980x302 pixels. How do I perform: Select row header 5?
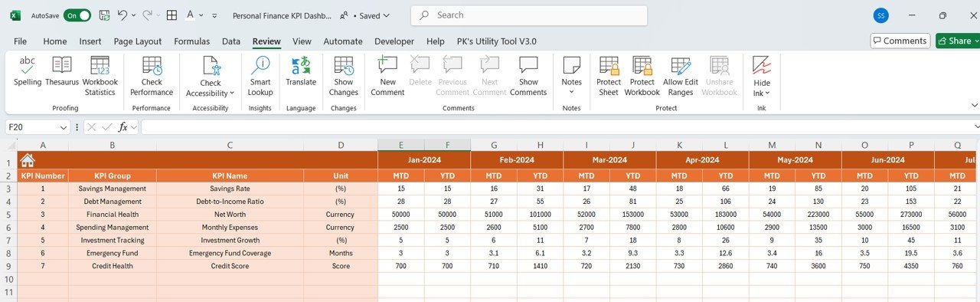[8, 214]
